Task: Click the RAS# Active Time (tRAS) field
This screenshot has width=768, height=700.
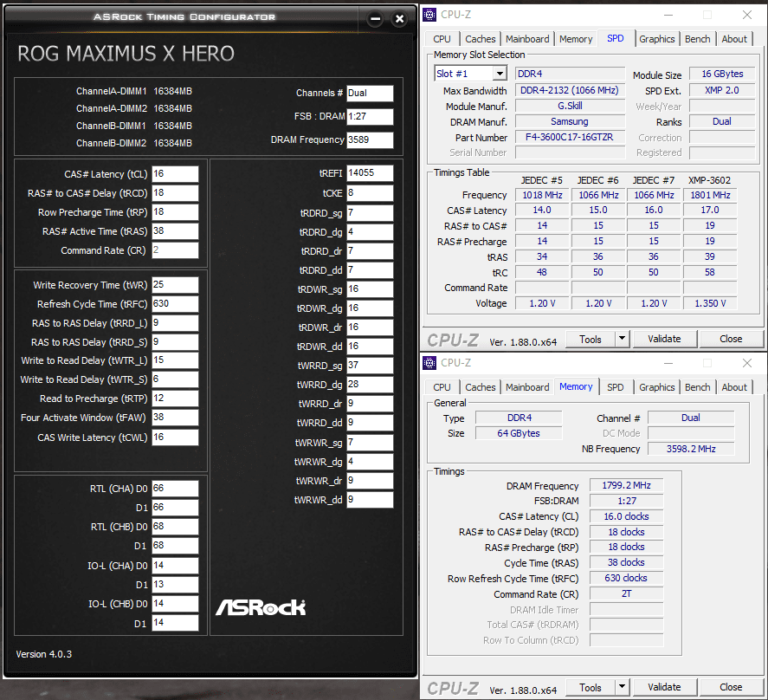Action: click(x=175, y=231)
